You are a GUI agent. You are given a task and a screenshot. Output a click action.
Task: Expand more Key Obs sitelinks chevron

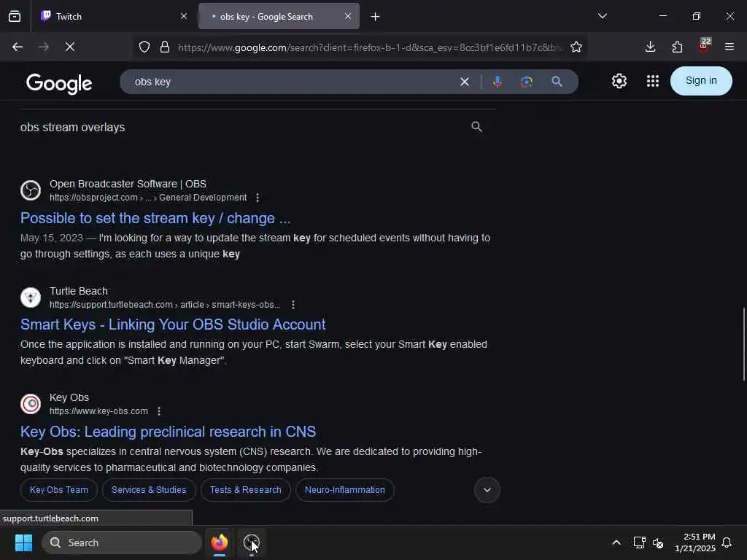pyautogui.click(x=487, y=490)
